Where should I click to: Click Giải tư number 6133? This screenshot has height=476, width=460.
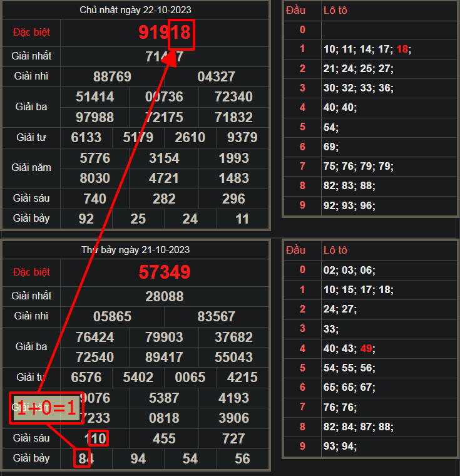point(86,137)
